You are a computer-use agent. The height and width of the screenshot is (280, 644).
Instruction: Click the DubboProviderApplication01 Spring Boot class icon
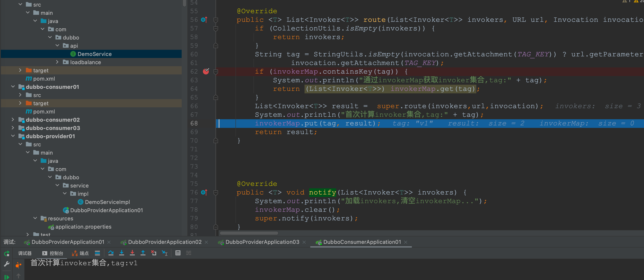66,210
